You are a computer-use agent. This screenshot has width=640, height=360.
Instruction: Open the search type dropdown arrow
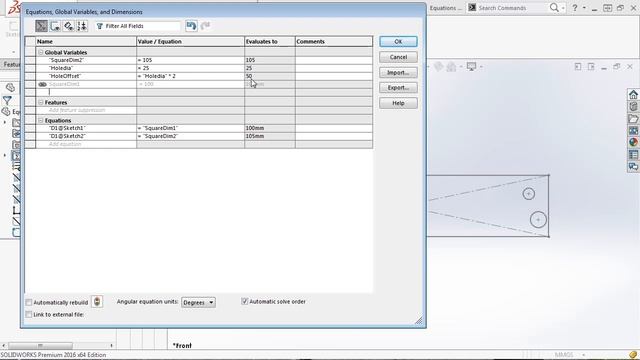tap(563, 7)
